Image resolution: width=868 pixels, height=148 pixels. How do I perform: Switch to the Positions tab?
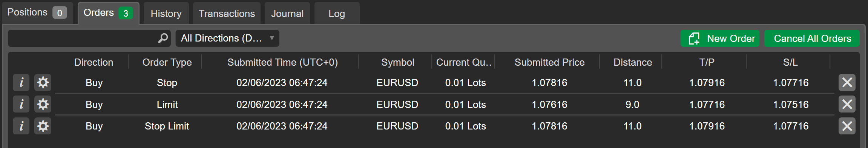coord(37,12)
